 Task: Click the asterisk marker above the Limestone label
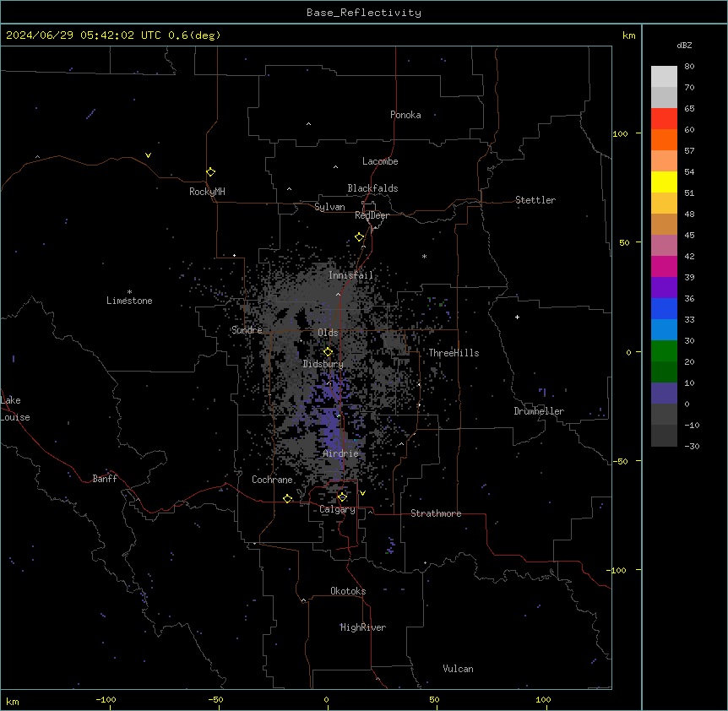point(129,292)
